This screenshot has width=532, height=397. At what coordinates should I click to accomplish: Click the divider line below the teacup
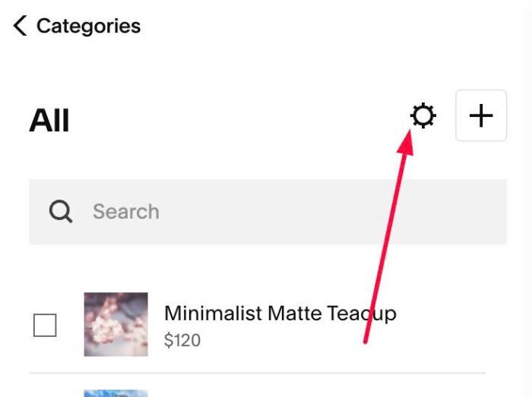[257, 373]
